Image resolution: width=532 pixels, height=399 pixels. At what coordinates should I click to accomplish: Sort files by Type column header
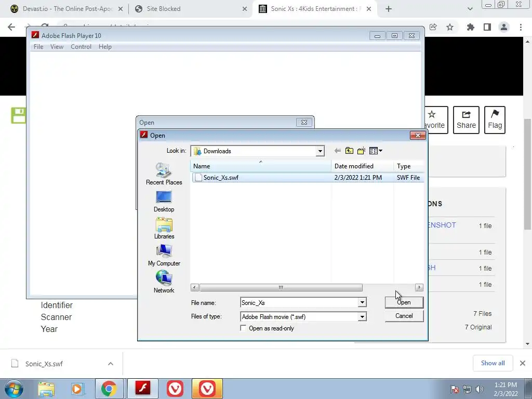[409, 166]
